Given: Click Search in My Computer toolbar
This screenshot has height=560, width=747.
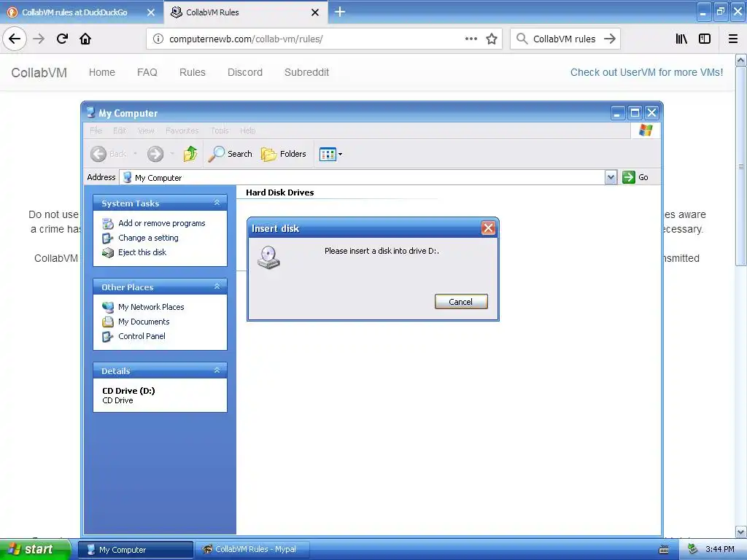Looking at the screenshot, I should (x=231, y=154).
